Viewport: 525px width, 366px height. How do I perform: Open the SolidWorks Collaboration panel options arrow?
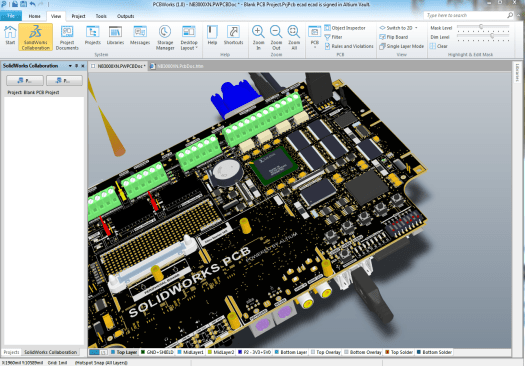point(70,66)
